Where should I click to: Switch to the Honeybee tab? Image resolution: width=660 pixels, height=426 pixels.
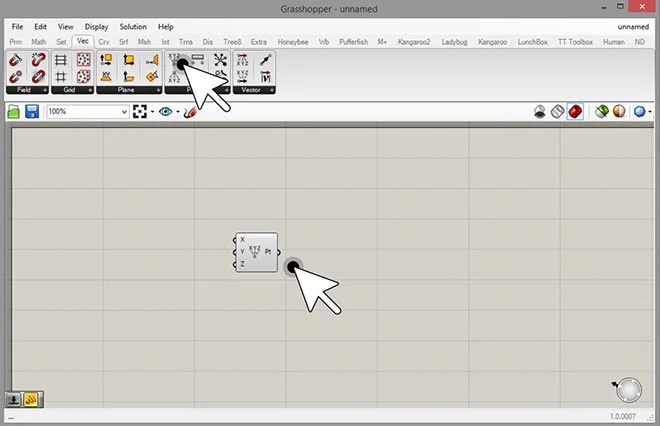293,42
